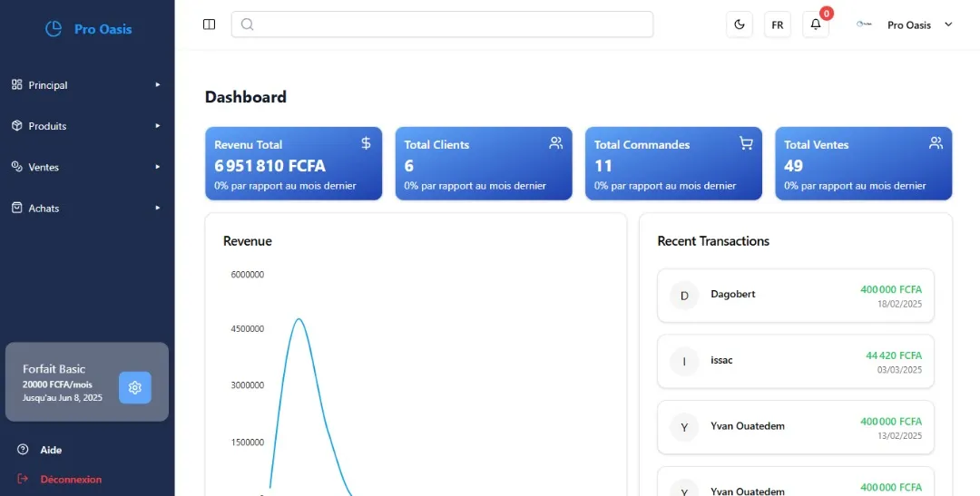The height and width of the screenshot is (496, 980).
Task: Click the red notification count badge
Action: click(827, 13)
